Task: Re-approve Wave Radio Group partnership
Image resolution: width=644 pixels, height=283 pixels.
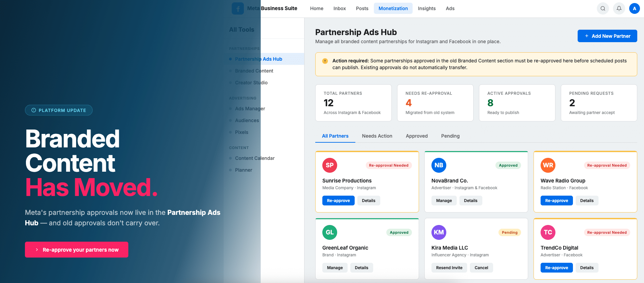Action: pyautogui.click(x=556, y=201)
